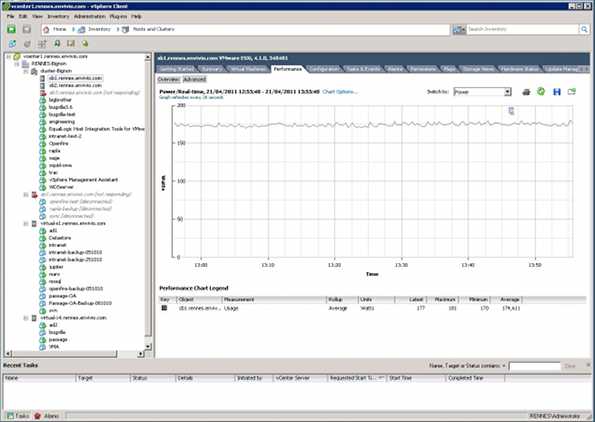Select the jupiter virtual machine
This screenshot has width=595, height=422.
pyautogui.click(x=56, y=267)
